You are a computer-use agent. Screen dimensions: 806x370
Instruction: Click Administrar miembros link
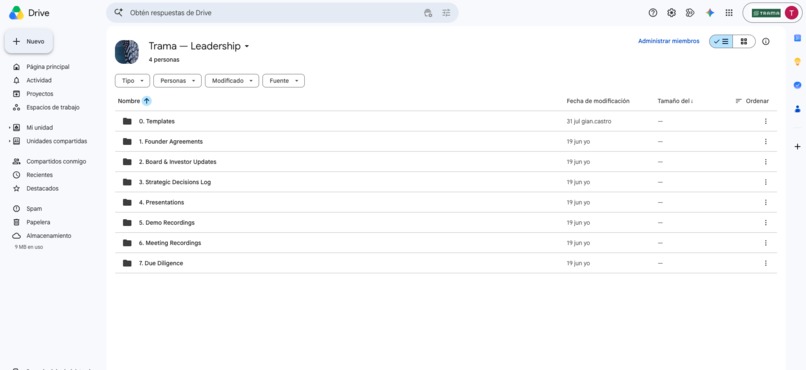pos(668,41)
